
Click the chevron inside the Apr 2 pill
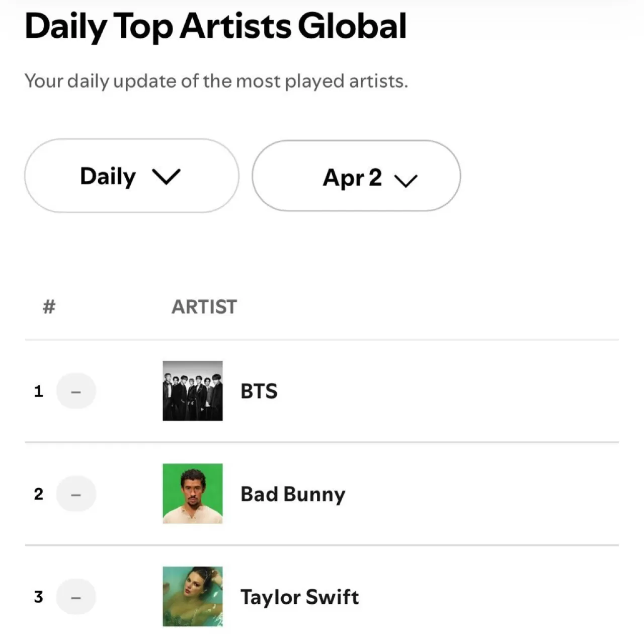tap(407, 180)
